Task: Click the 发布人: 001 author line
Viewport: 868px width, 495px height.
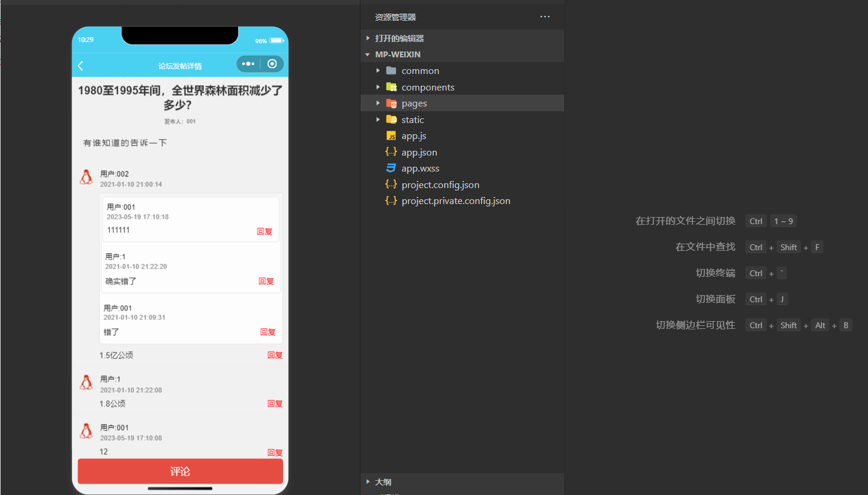Action: 180,121
